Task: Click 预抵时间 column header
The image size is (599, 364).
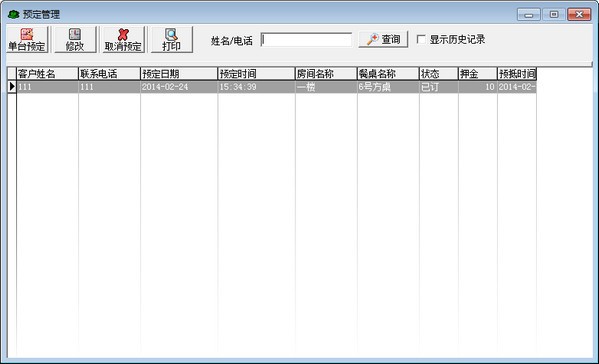Action: click(517, 74)
